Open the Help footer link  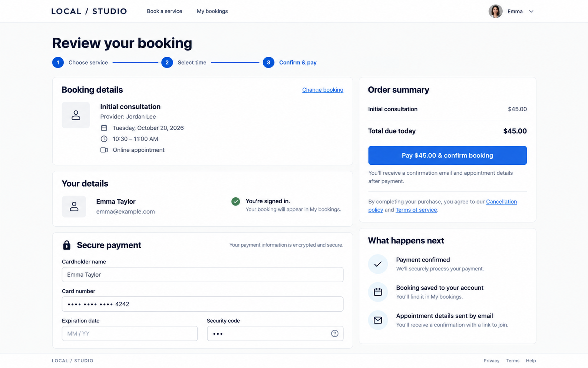[531, 361]
